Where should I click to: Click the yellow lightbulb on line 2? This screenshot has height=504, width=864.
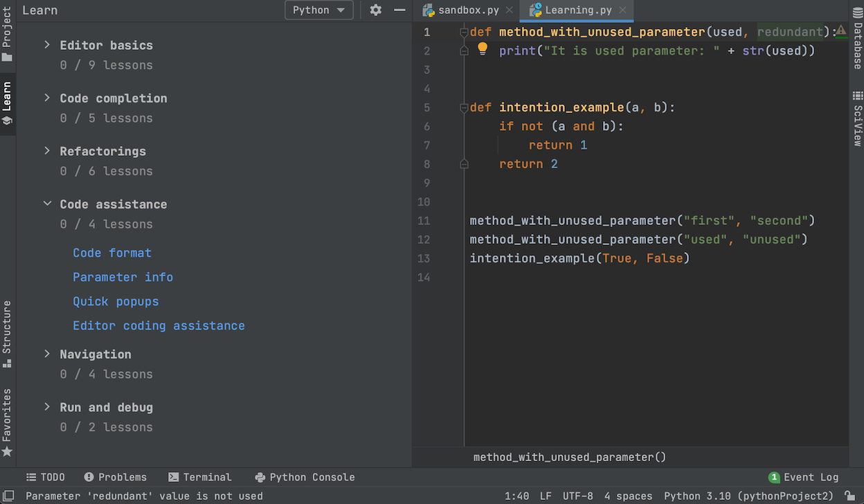(483, 49)
